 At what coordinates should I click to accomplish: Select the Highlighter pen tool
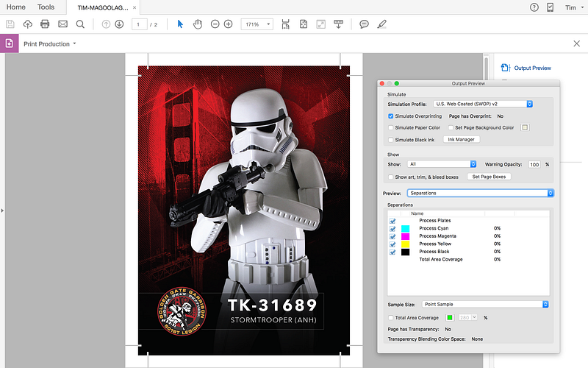click(381, 24)
